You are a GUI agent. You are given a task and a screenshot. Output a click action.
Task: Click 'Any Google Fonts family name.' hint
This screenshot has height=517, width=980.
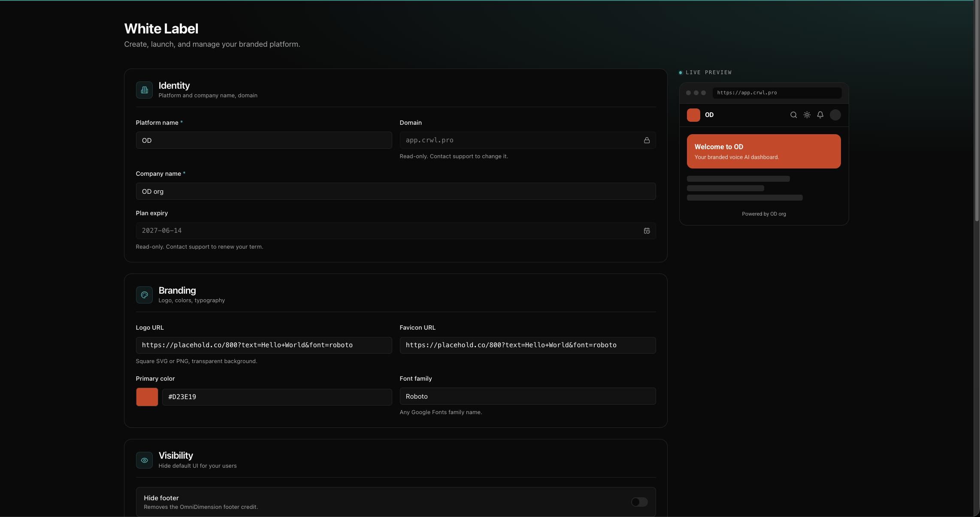point(441,412)
